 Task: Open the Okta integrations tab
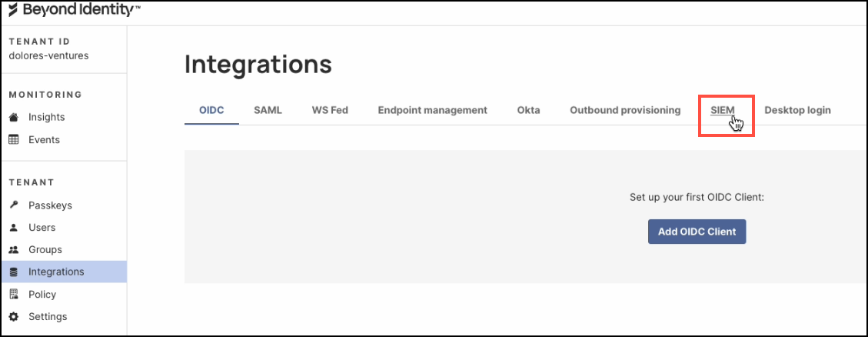coord(528,110)
